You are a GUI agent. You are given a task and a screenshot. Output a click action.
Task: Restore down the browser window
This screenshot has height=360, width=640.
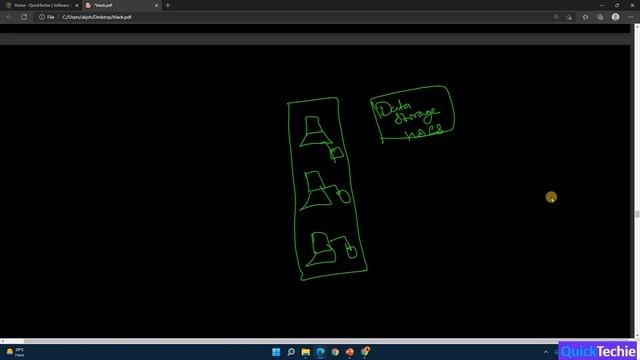point(617,5)
